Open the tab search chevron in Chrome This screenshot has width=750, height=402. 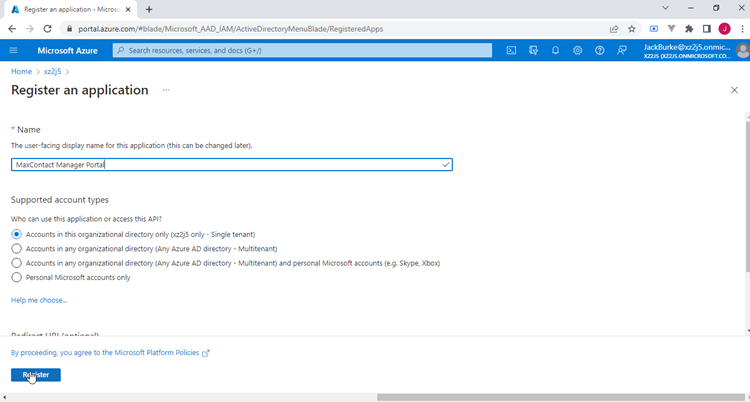[x=665, y=8]
